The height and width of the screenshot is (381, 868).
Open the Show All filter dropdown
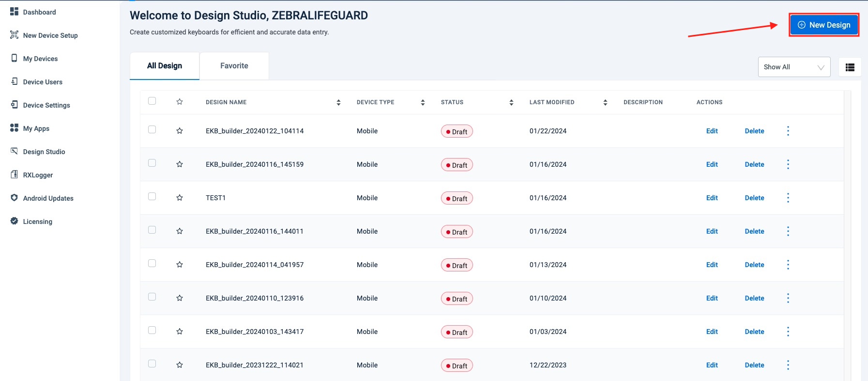coord(794,67)
